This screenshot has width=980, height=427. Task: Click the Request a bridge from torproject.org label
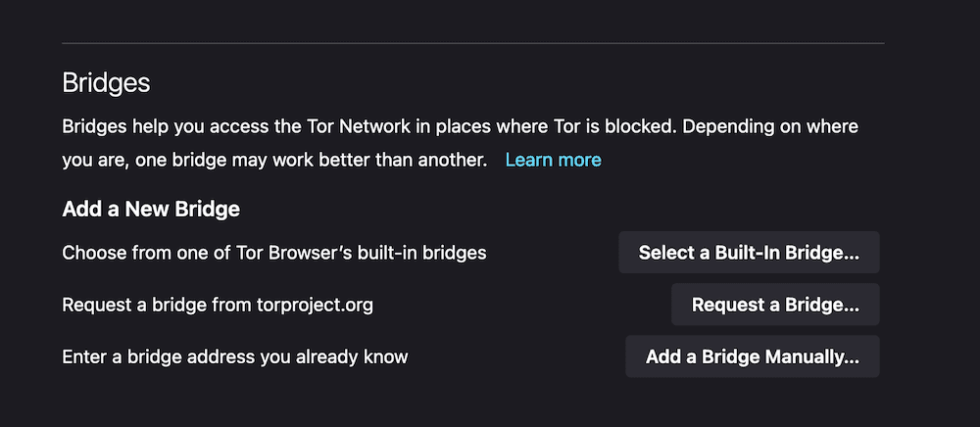pyautogui.click(x=218, y=305)
